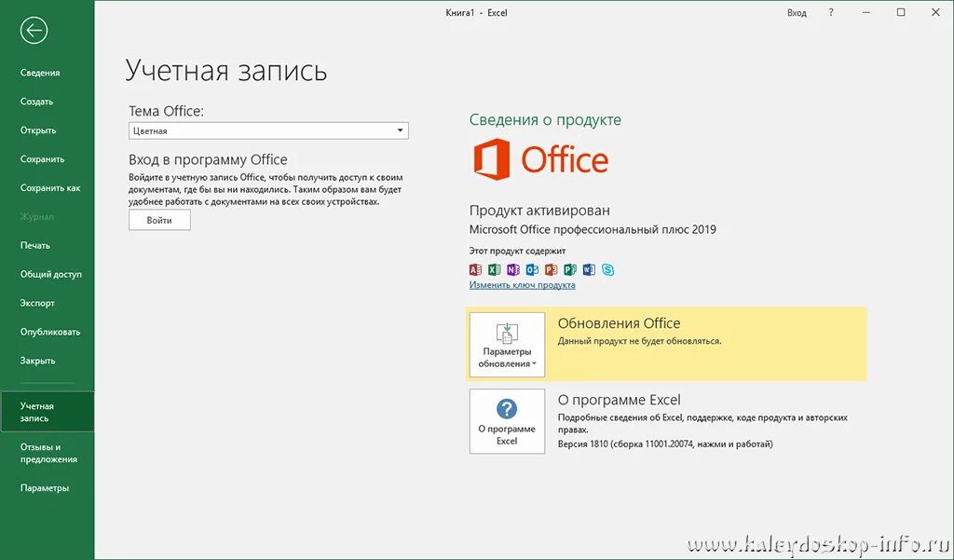Choose Закрыть in the sidebar
954x560 pixels.
tap(37, 361)
